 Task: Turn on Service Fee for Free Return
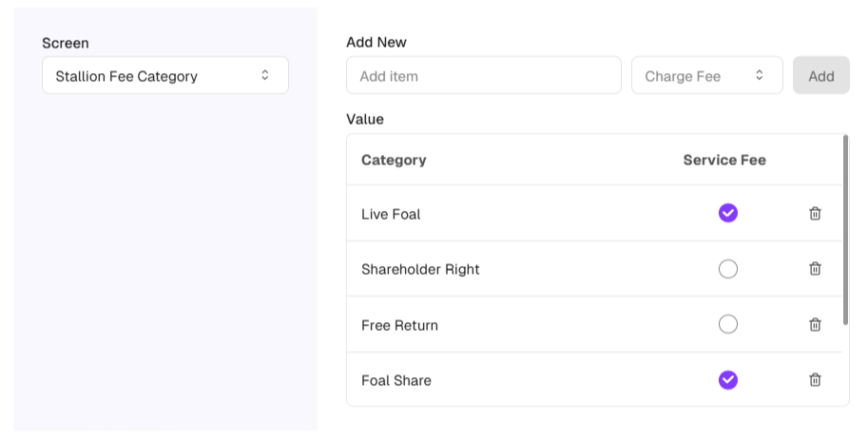728,325
